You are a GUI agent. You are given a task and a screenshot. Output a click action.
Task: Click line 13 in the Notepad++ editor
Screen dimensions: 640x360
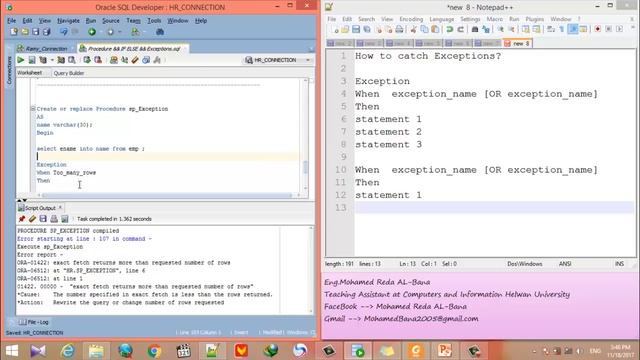(x=494, y=207)
